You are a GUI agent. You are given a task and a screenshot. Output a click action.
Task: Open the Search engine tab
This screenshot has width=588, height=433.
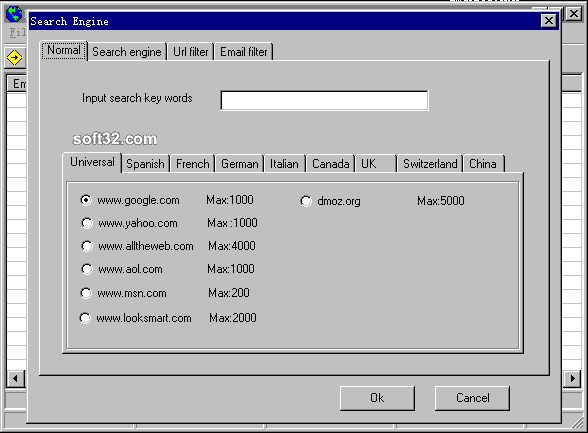[127, 52]
